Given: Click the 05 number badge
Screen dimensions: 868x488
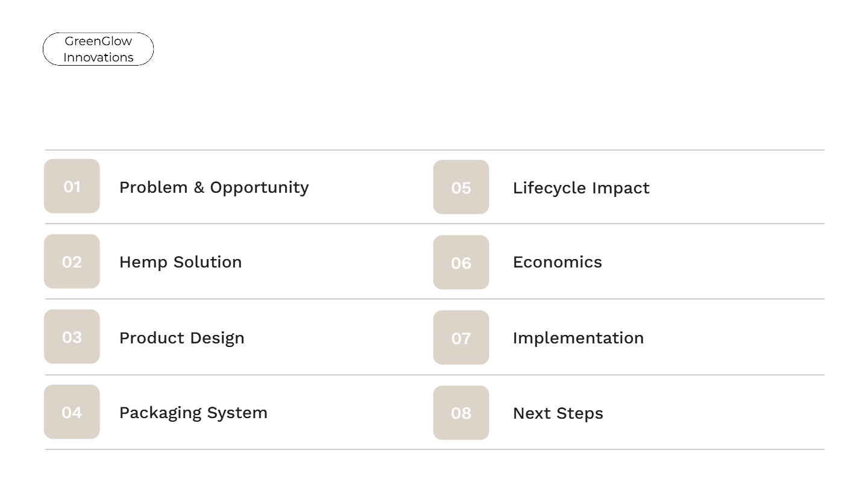Looking at the screenshot, I should tap(461, 187).
